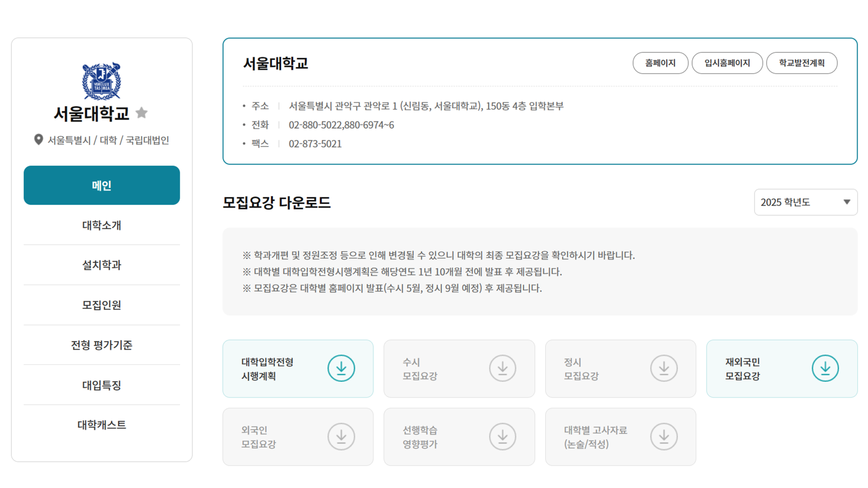Click the 수시 모집요강 card label
868x488 pixels.
[x=419, y=369]
